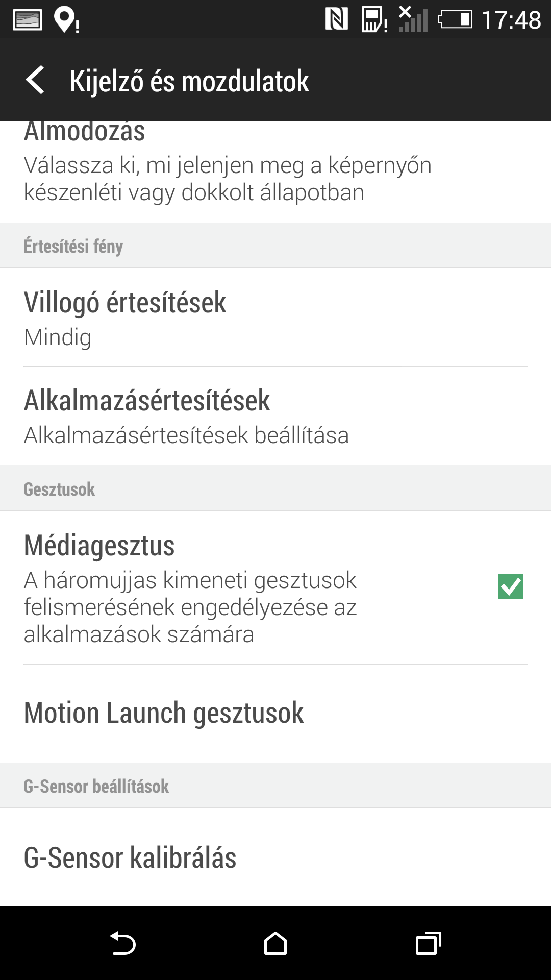Screen dimensions: 551x980
Task: Open G-Sensor kalibrálás
Action: coord(275,857)
